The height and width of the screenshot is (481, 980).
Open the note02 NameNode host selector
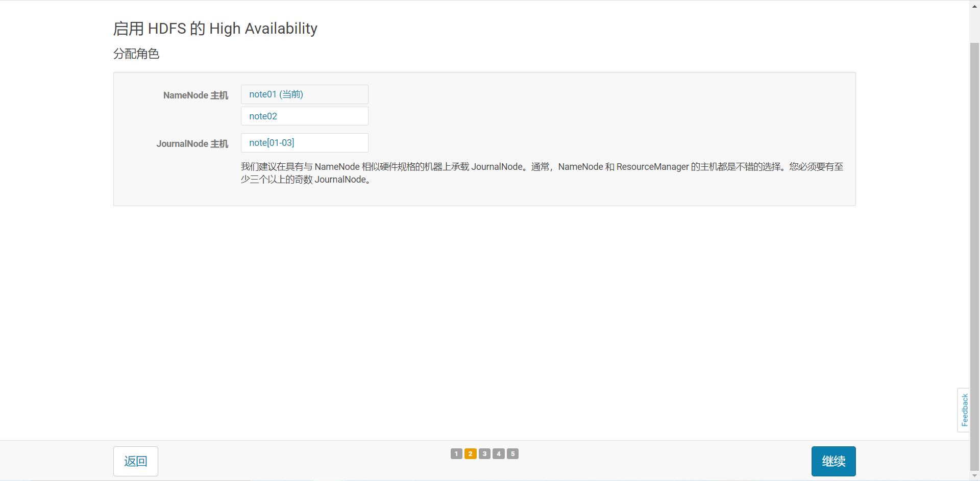(304, 116)
